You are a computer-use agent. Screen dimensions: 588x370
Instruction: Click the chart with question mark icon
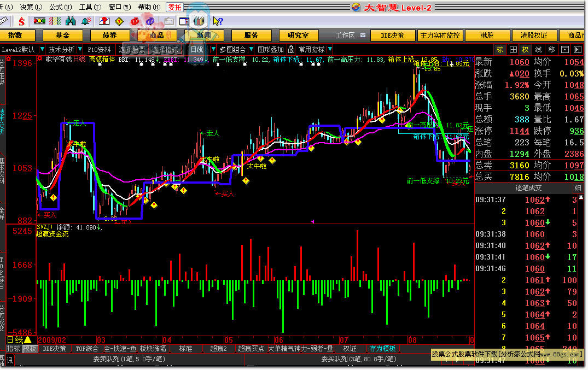coord(104,21)
